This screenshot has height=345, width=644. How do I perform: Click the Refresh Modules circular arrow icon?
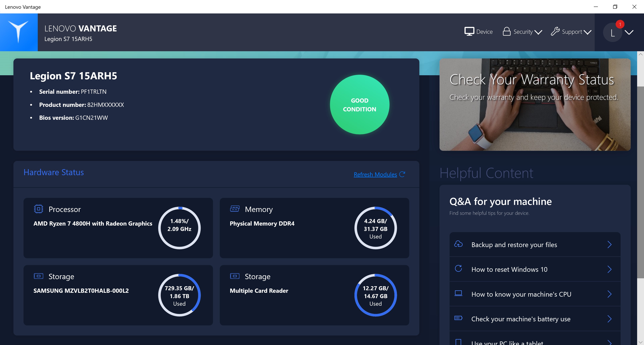402,174
